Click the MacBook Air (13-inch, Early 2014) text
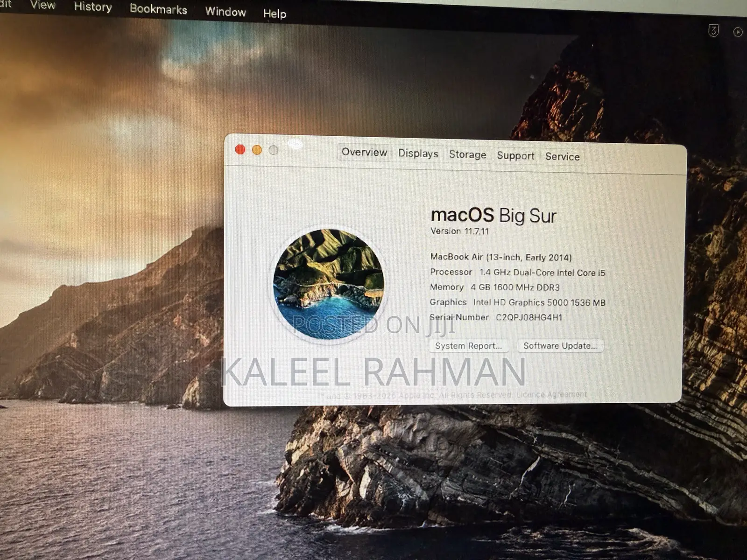The width and height of the screenshot is (747, 560). (x=500, y=257)
